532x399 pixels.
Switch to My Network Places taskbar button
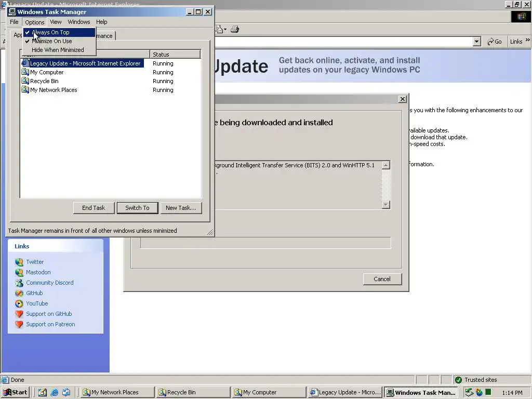click(x=117, y=393)
